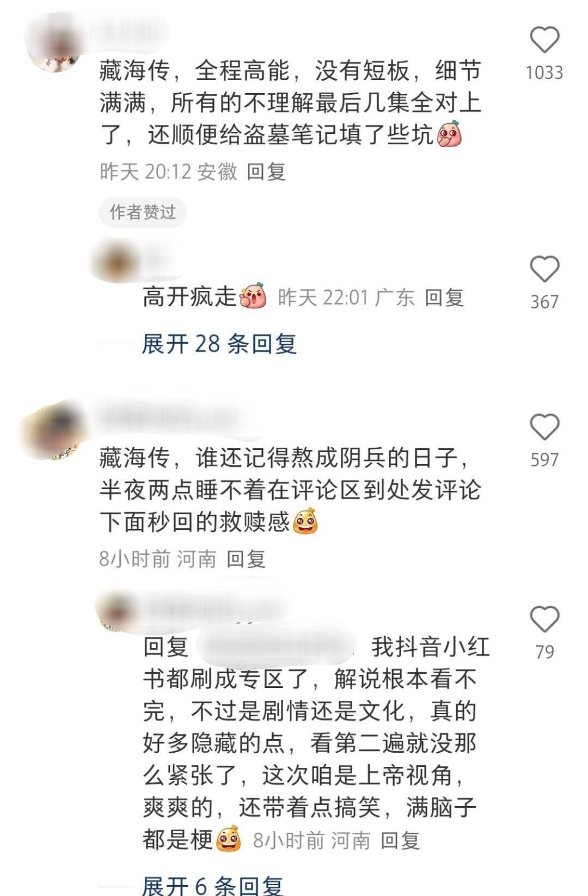This screenshot has height=896, width=588.
Task: Like the comment with 1033 likes
Action: pos(544,41)
